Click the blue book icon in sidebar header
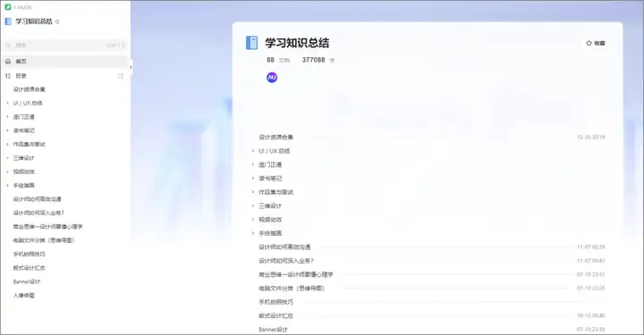Viewport: 644px width, 335px height. [8, 21]
